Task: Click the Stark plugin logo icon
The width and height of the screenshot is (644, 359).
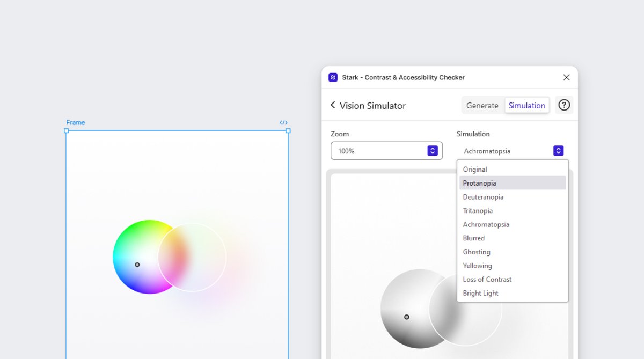Action: [x=333, y=77]
